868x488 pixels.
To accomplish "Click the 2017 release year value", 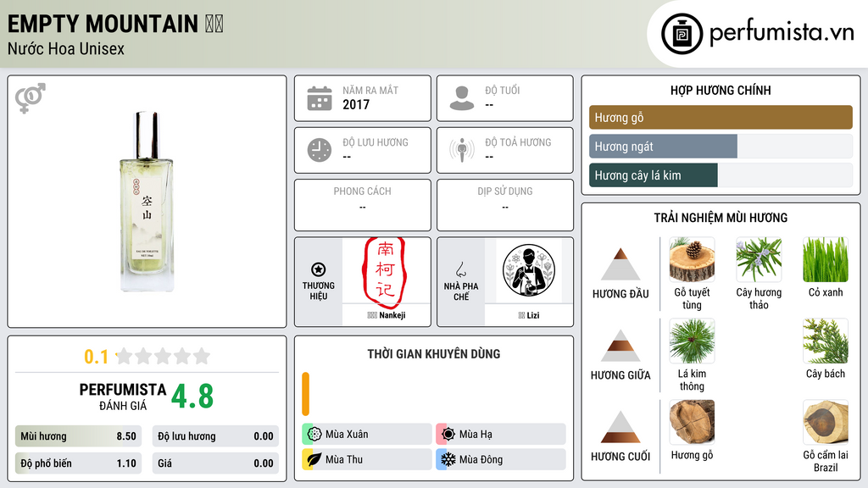I will coord(356,104).
